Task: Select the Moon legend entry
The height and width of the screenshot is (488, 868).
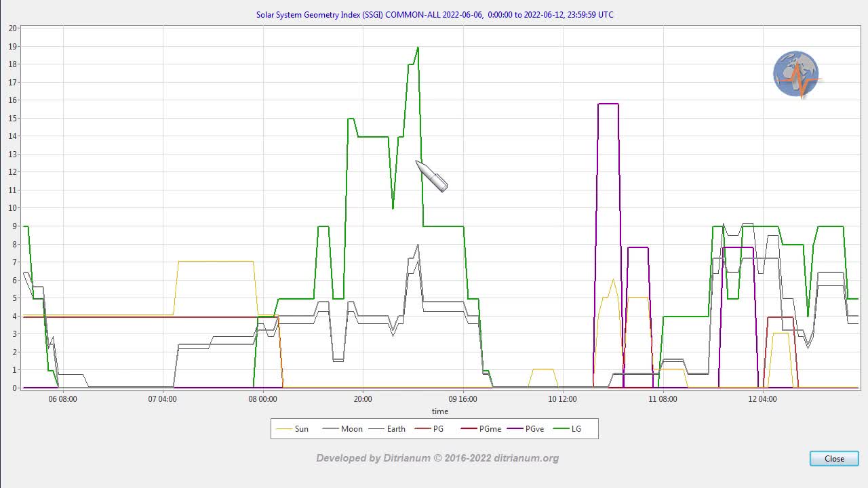Action: [x=342, y=429]
